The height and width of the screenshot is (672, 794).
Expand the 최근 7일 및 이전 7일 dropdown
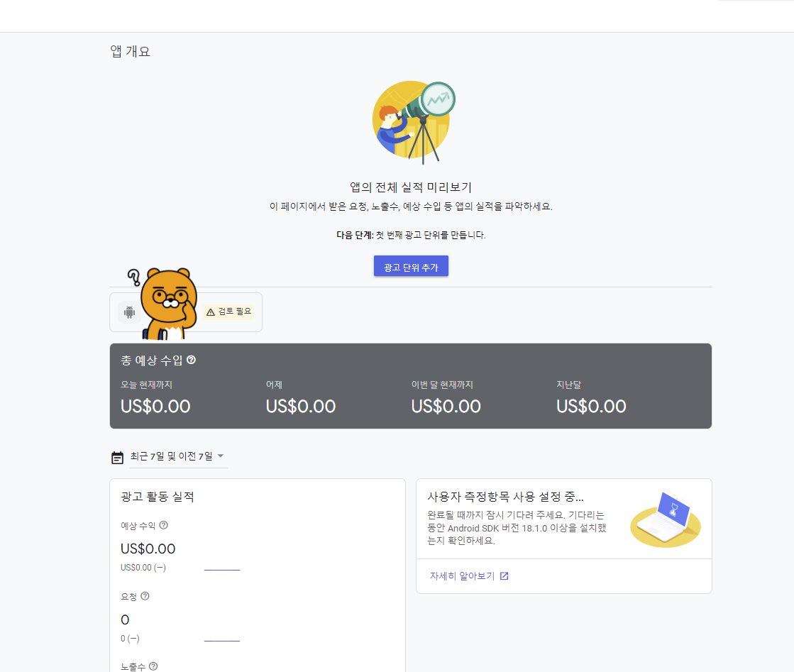[x=178, y=457]
